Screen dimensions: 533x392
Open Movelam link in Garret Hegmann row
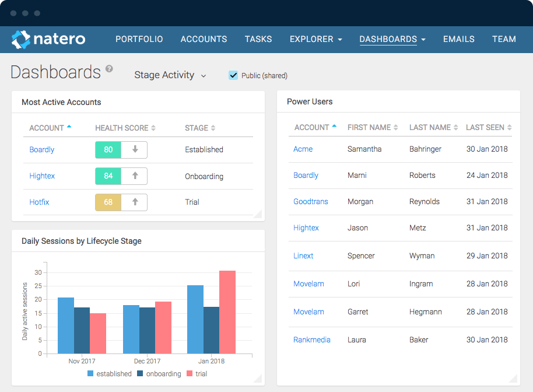(x=308, y=311)
